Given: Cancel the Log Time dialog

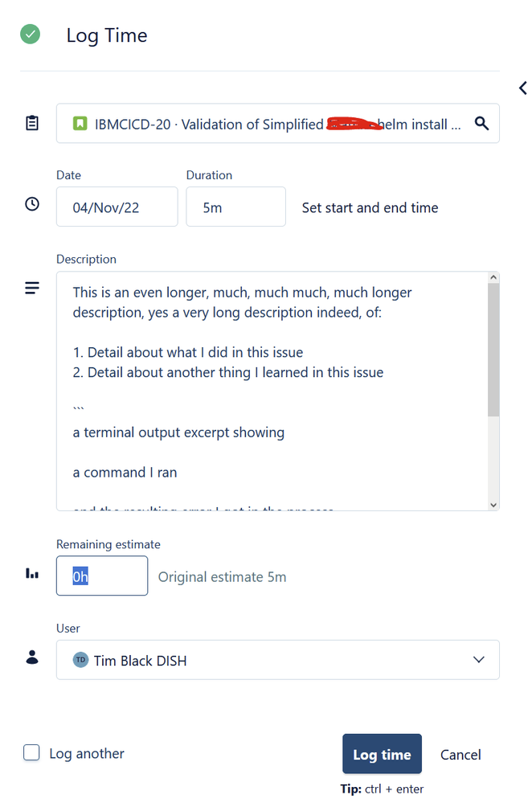Looking at the screenshot, I should pos(460,754).
